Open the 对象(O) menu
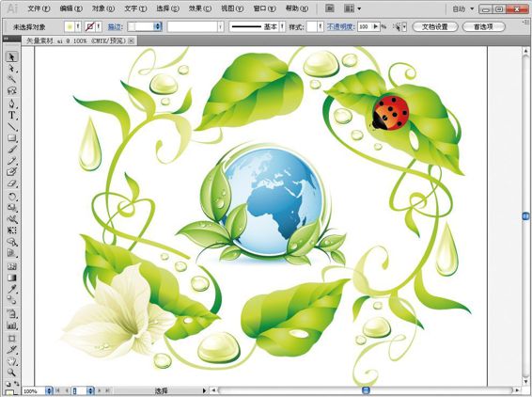The height and width of the screenshot is (397, 532). (x=103, y=8)
